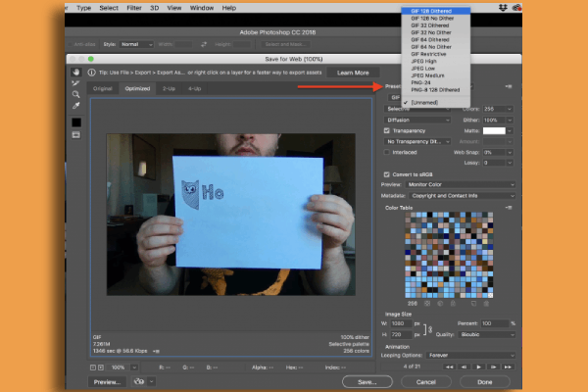
Task: Open the Selective color reduction dropdown
Action: coord(417,109)
